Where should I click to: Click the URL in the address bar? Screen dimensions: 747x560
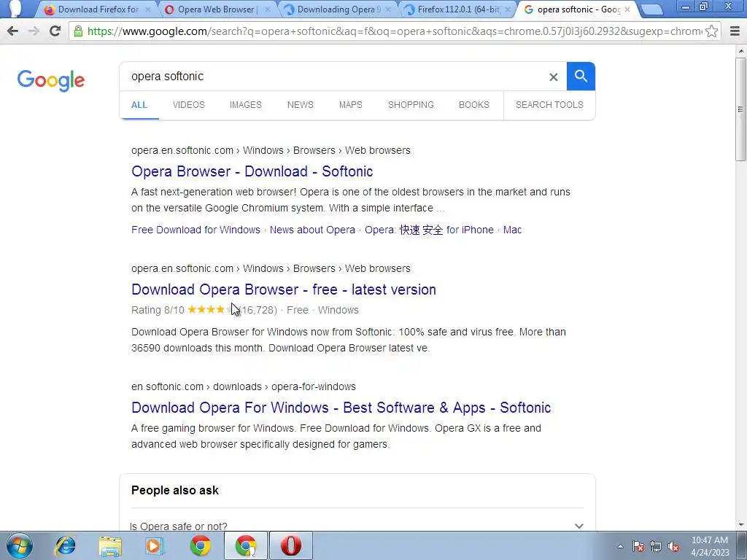[395, 31]
